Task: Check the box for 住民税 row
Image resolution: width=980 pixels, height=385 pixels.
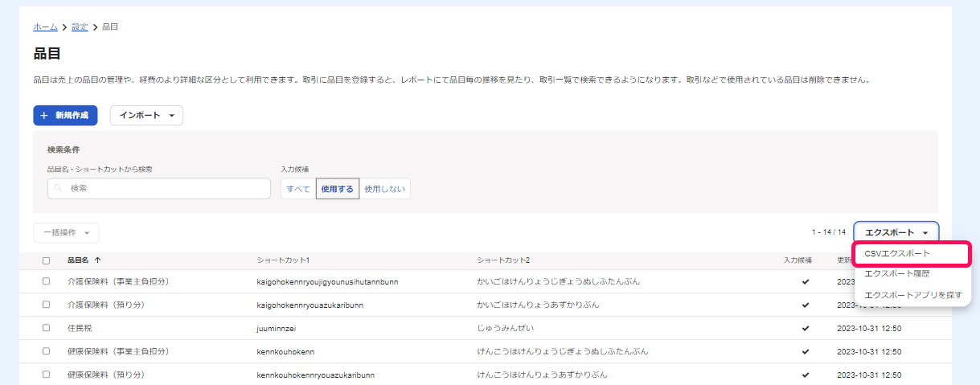Action: click(x=46, y=328)
